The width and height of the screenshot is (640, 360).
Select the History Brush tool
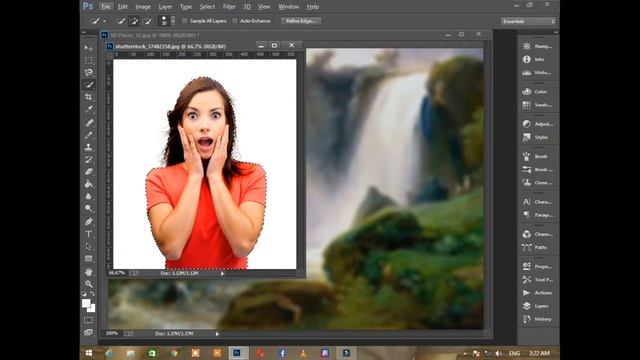89,159
